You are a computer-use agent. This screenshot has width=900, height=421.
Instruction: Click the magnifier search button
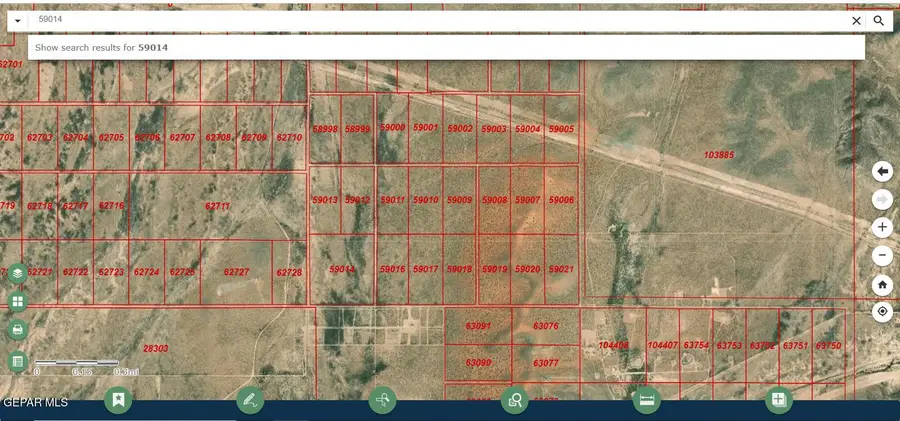click(879, 21)
